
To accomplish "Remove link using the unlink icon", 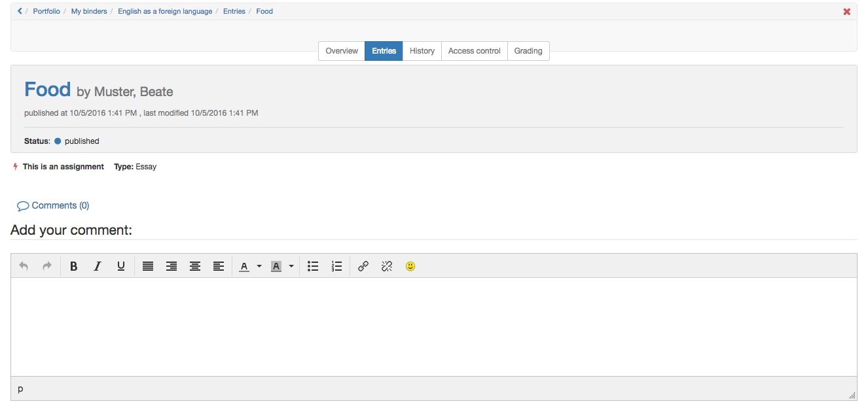I will pos(387,266).
